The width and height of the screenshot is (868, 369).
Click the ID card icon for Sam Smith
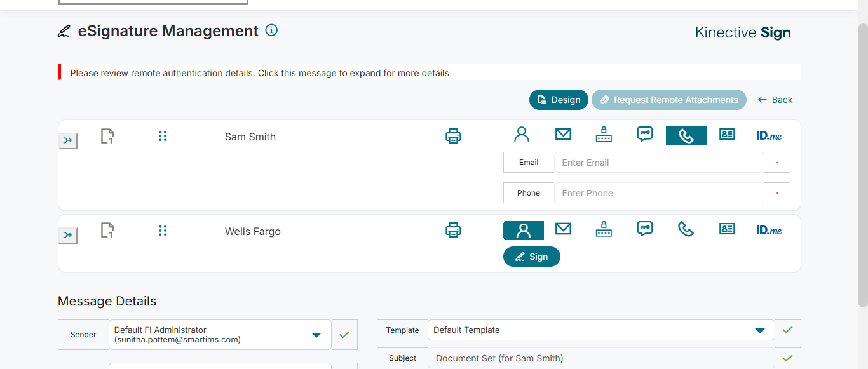tap(727, 135)
